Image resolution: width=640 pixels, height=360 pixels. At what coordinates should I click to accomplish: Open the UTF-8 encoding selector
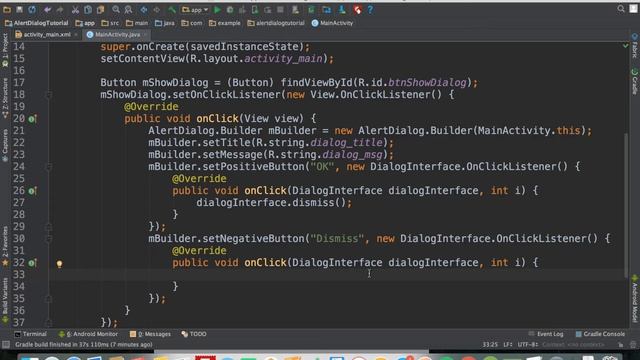(527, 345)
